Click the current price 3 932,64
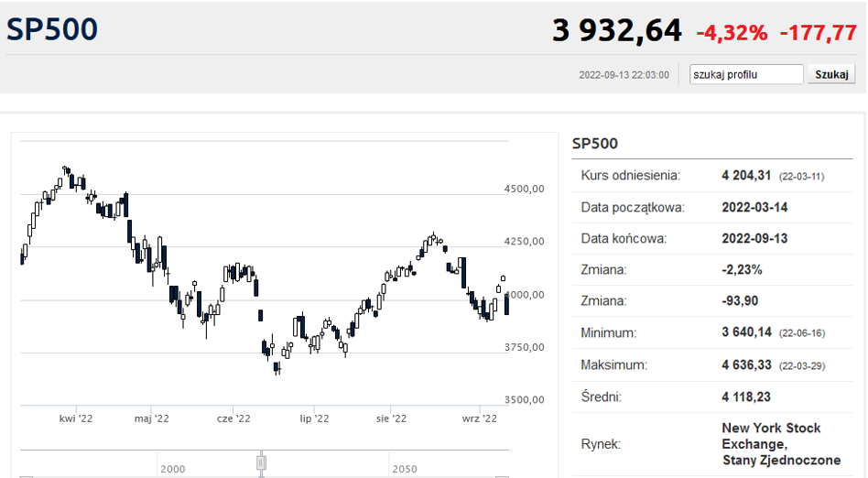The height and width of the screenshot is (478, 868). tap(617, 30)
